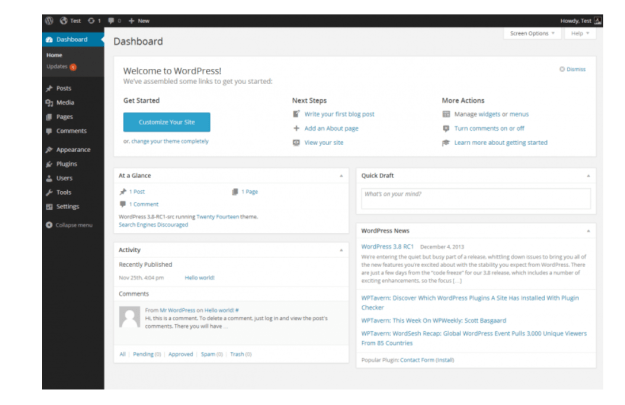Click Learn more about getting started
The image size is (625, 405).
501,143
